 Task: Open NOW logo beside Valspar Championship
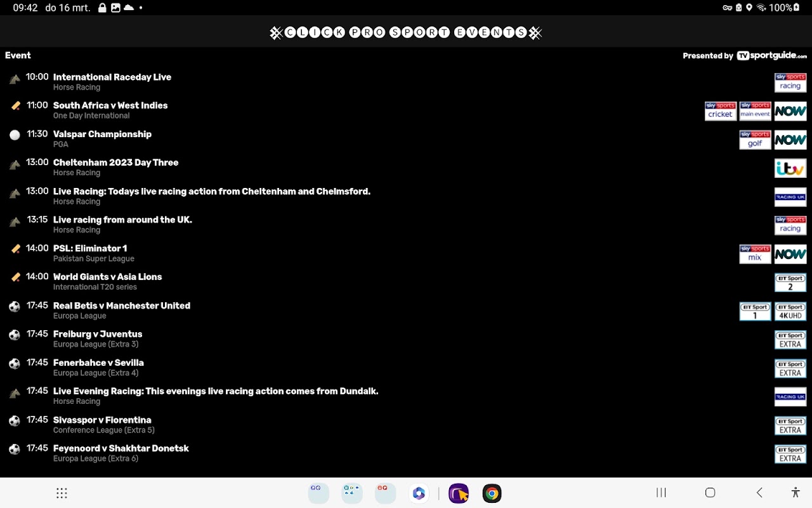790,140
